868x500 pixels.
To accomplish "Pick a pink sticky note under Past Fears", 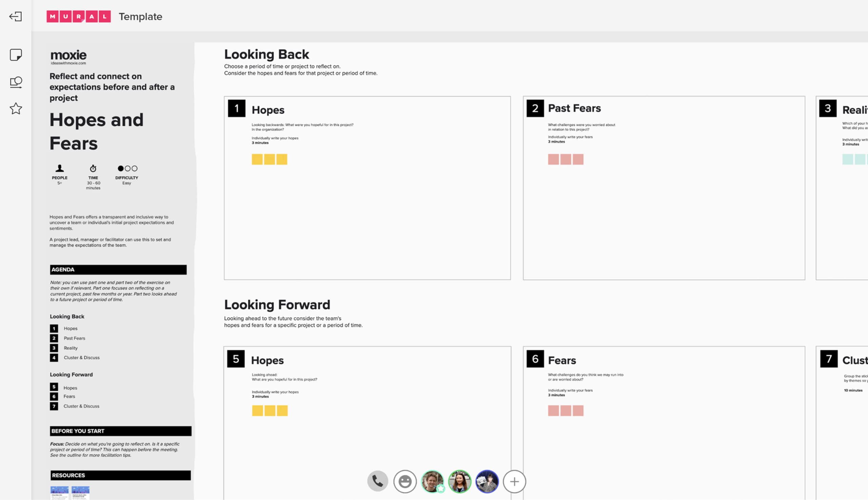I will pos(565,159).
